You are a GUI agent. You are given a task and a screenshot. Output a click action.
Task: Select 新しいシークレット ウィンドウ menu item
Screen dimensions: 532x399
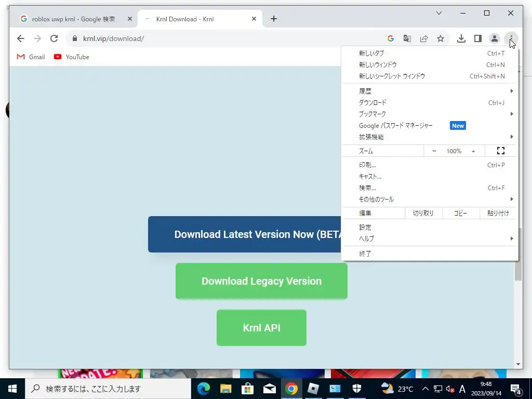coord(430,76)
